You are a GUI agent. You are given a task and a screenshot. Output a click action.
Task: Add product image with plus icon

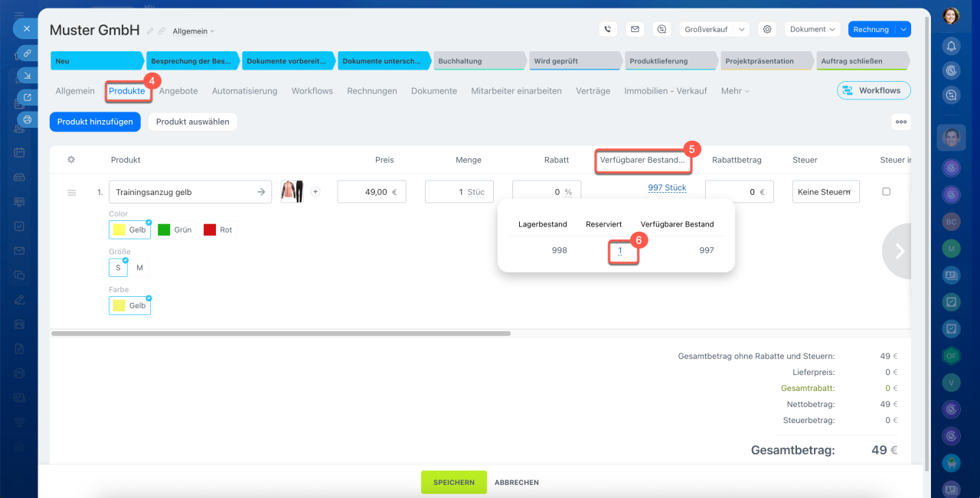coord(315,192)
